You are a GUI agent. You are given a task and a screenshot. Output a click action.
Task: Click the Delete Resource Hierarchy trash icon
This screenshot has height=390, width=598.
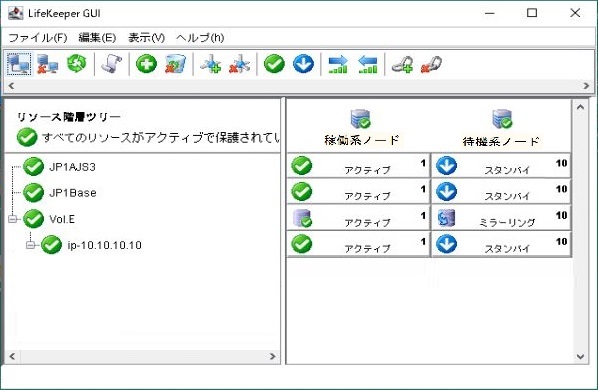click(x=175, y=64)
